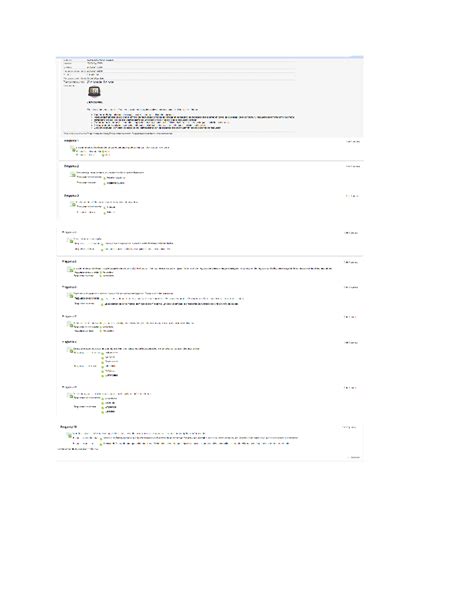This screenshot has height=613, width=474.
Task: Click the green status icon beside Pregunta 1
Action: click(73, 148)
